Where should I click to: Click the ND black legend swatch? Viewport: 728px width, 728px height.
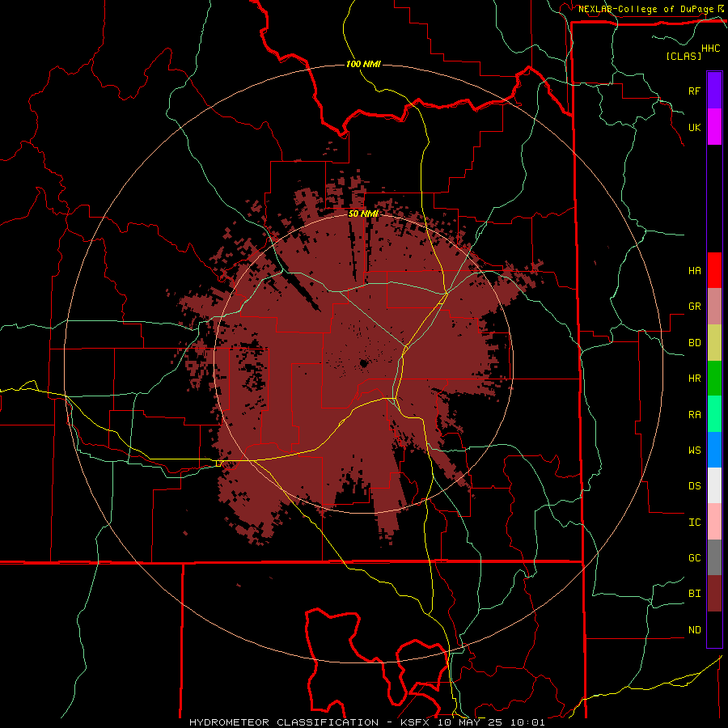[714, 629]
